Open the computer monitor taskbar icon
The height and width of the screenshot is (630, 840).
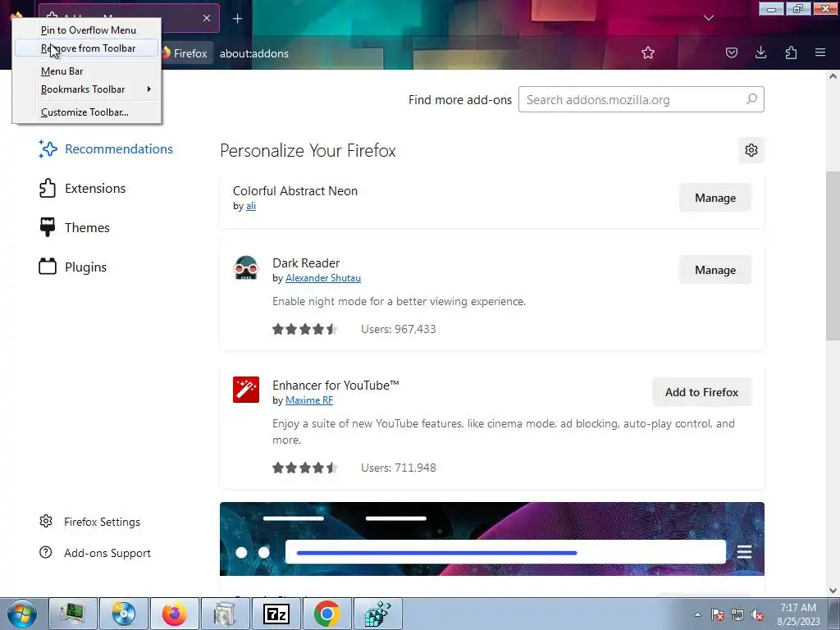(x=73, y=614)
